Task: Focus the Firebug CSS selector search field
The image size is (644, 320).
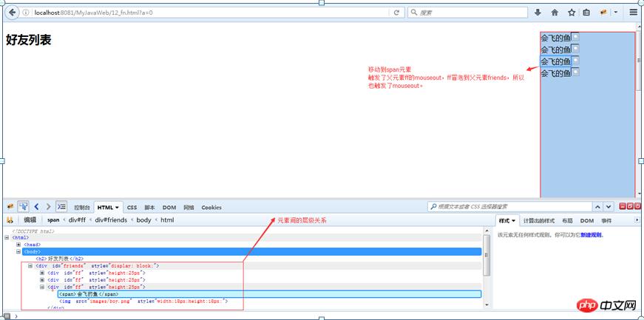Action: (x=509, y=207)
